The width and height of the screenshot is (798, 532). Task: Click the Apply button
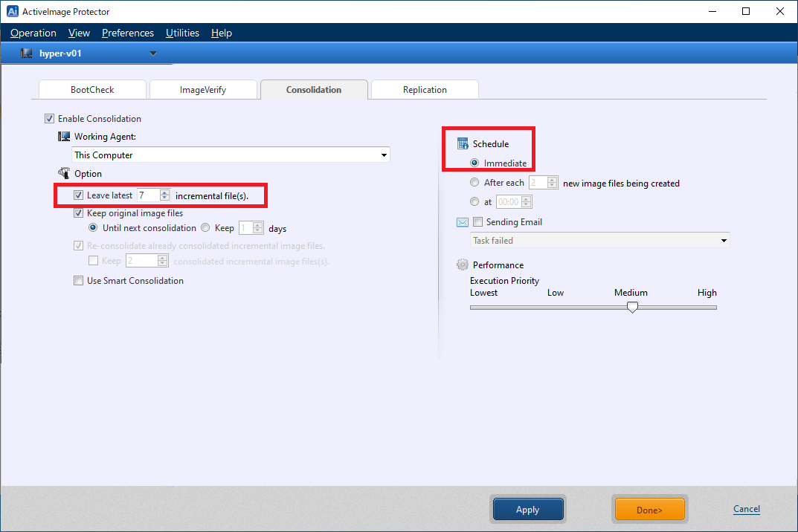[528, 509]
